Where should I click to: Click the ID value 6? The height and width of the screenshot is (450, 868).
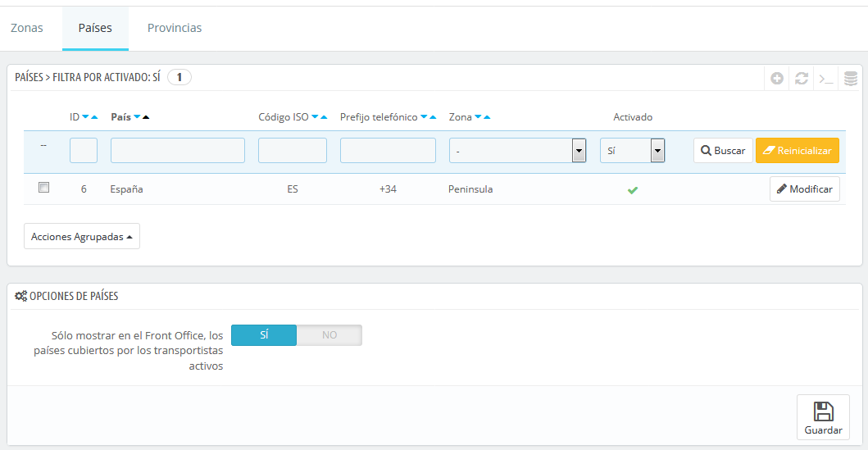84,189
